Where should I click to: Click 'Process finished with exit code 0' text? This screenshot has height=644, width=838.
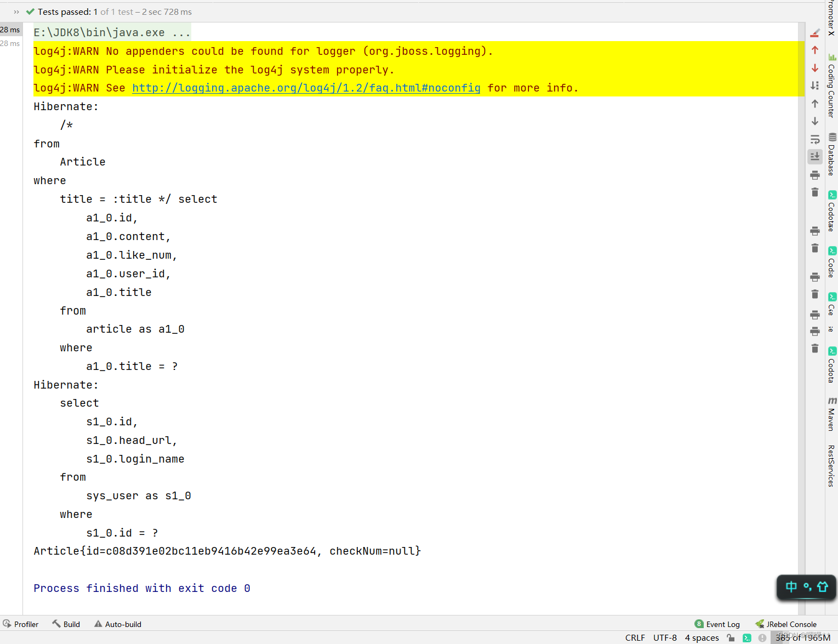[x=142, y=589]
